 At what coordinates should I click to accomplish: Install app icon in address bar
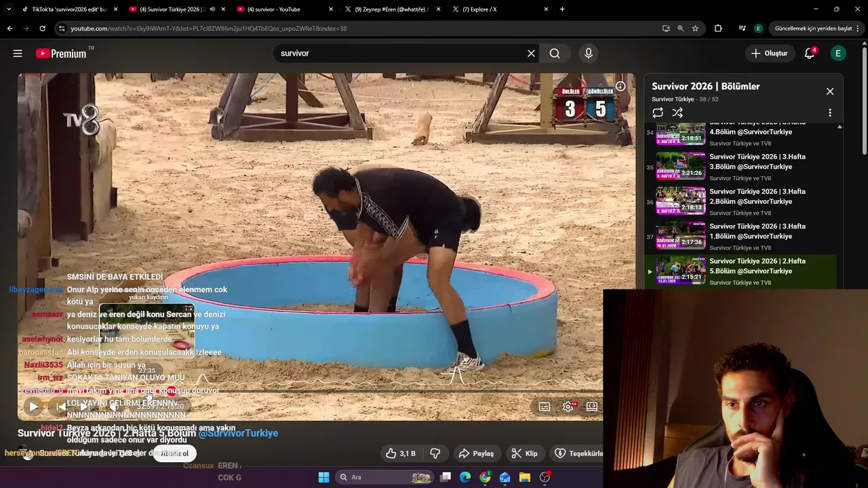666,28
